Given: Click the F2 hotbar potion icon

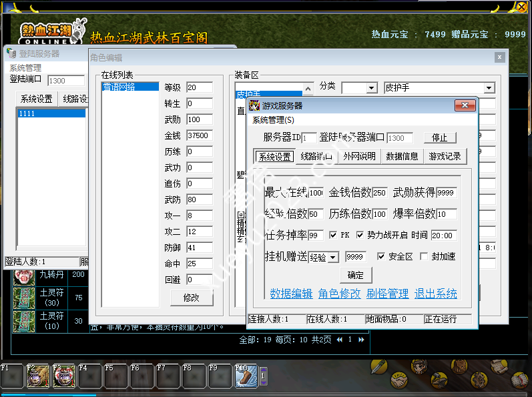Looking at the screenshot, I should pyautogui.click(x=37, y=377).
